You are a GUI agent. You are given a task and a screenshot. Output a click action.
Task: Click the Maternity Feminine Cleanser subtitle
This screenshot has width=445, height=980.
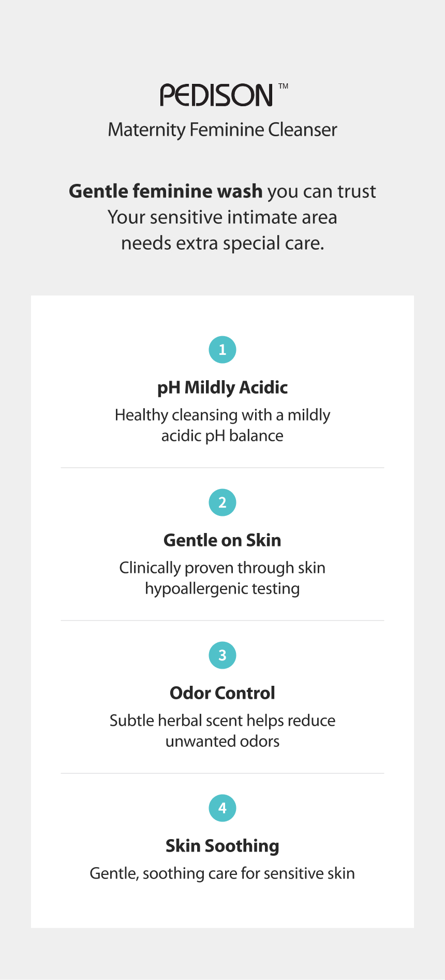coord(222,129)
